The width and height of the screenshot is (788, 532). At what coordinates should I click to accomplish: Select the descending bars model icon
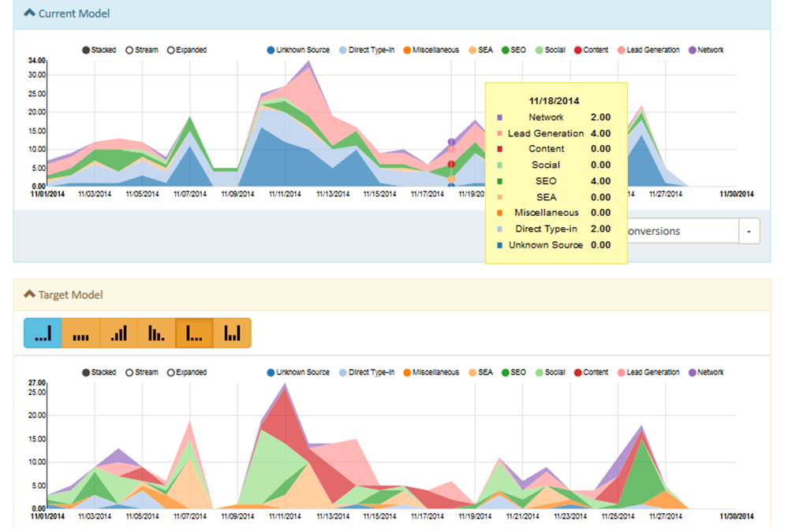pos(156,333)
